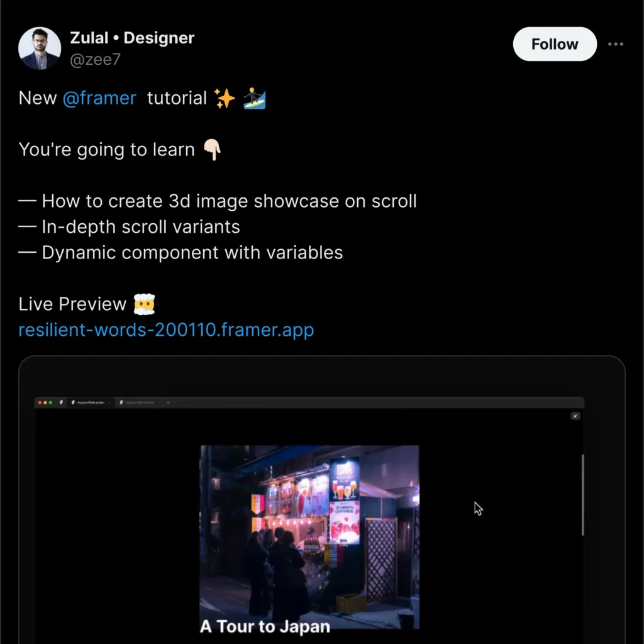644x644 pixels.
Task: Select first browser tab in video preview
Action: (91, 402)
